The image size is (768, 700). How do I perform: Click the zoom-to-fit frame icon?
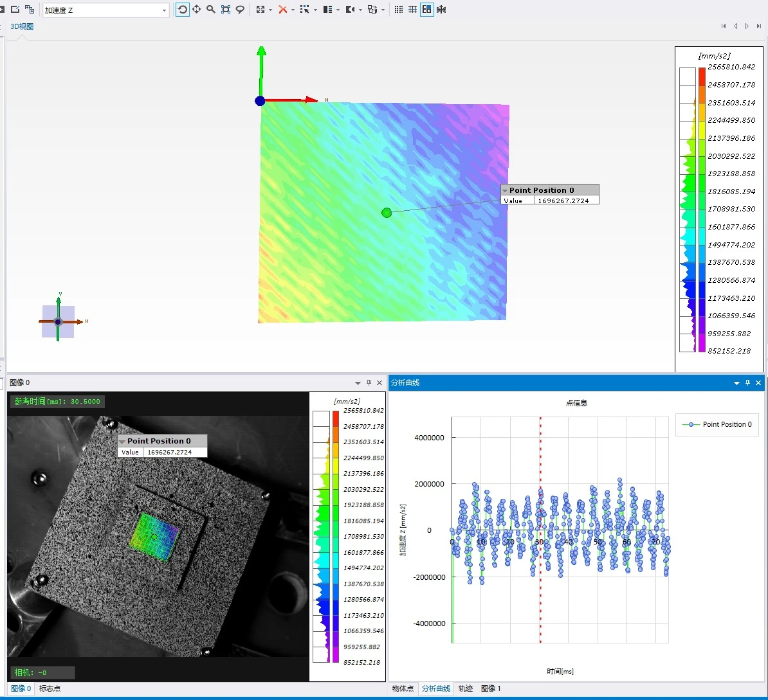225,9
